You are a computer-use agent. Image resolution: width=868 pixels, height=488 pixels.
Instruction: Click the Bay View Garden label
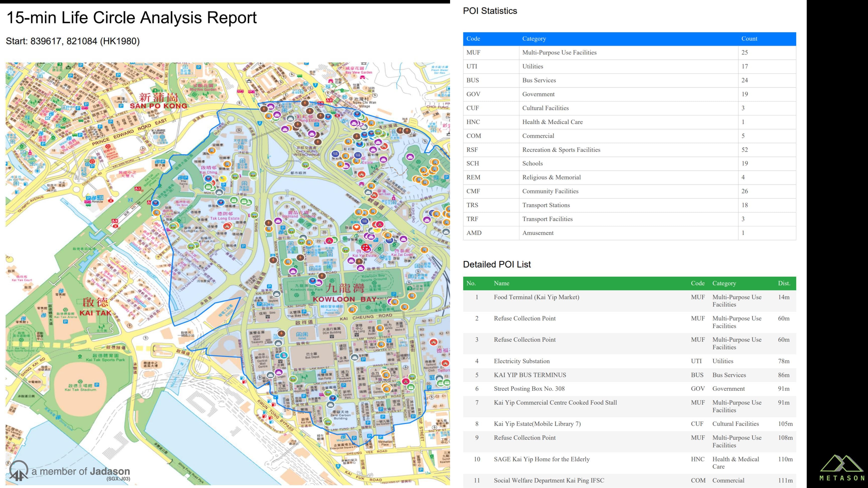point(358,72)
